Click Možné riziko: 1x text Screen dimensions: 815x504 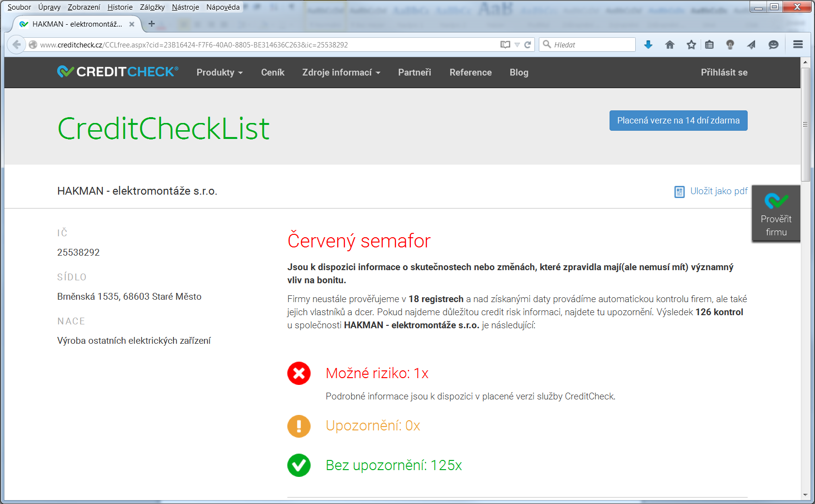(x=377, y=373)
